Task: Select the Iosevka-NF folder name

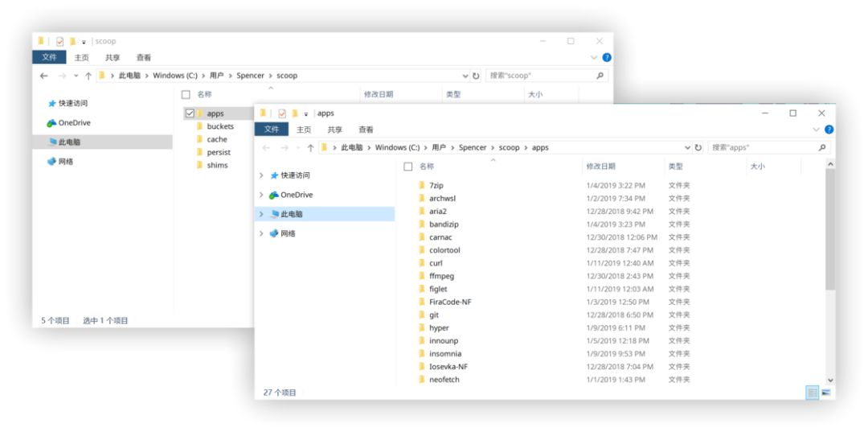Action: pos(449,367)
